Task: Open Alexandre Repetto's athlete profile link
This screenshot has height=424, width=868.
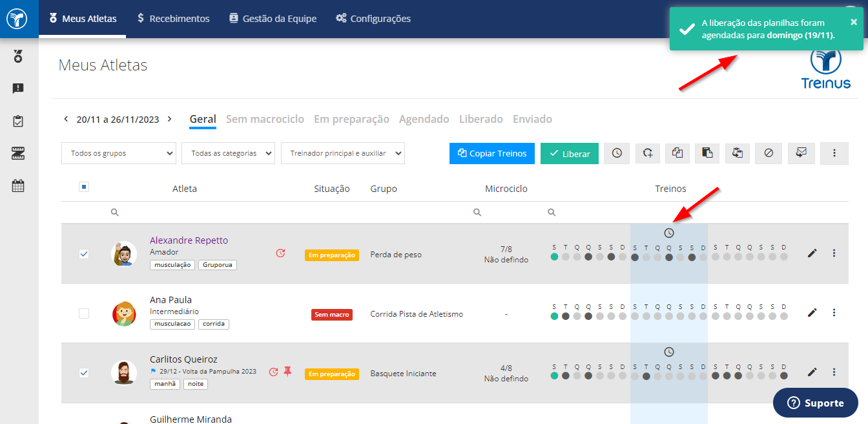Action: click(189, 240)
